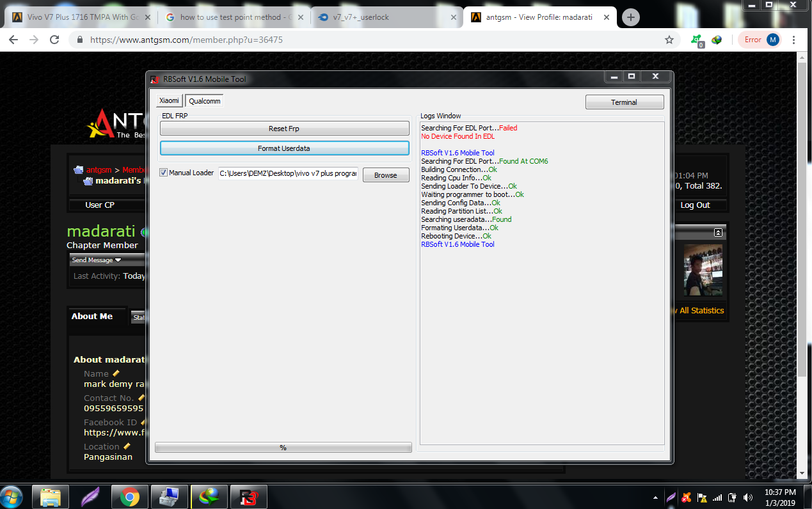Open the battery power tray icon

click(x=732, y=497)
